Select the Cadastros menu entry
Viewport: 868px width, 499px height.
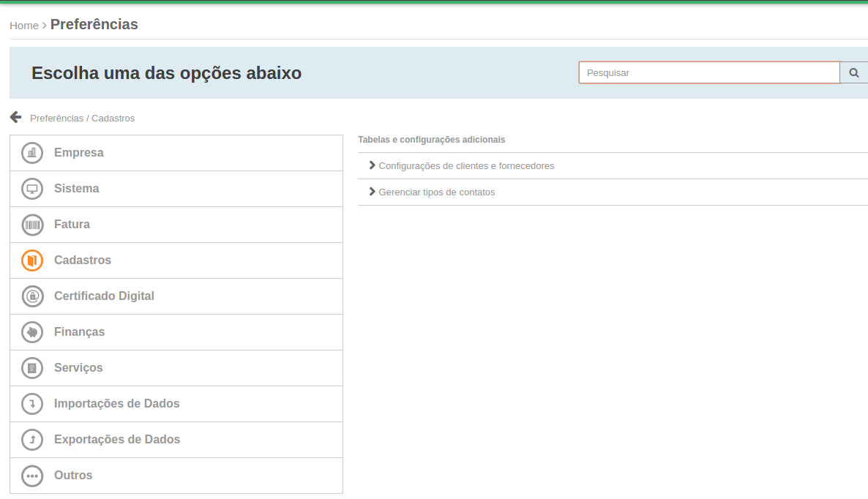(x=176, y=260)
